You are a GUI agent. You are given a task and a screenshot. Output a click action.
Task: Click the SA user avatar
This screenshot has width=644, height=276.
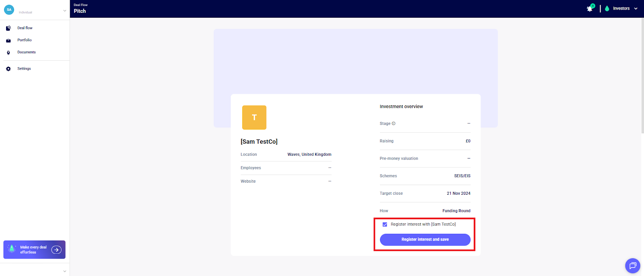[x=9, y=10]
